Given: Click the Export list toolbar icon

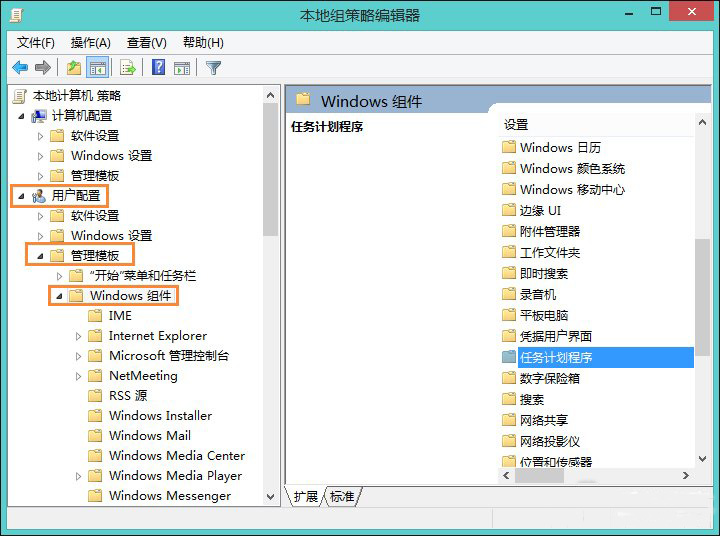Looking at the screenshot, I should pyautogui.click(x=127, y=68).
